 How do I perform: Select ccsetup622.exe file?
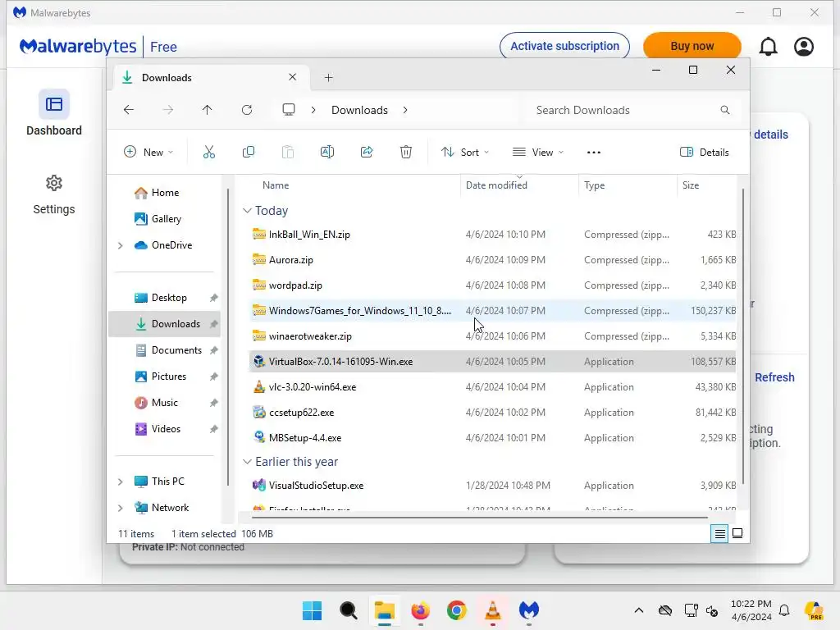pos(493,413)
